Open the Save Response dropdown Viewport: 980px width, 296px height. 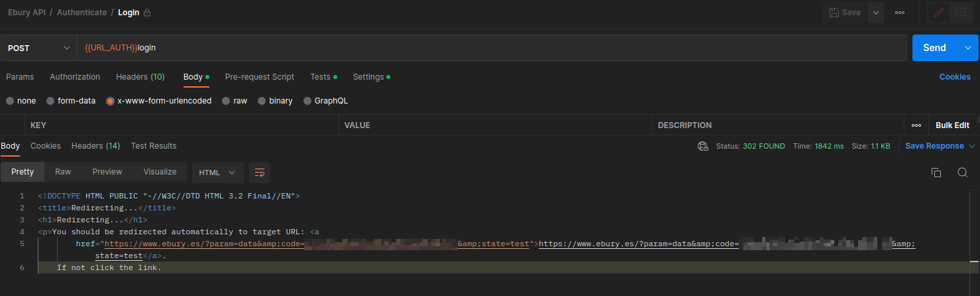tap(940, 146)
